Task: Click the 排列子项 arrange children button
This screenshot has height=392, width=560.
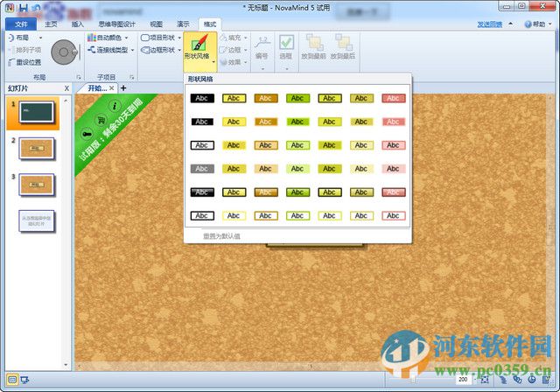Action: 24,50
